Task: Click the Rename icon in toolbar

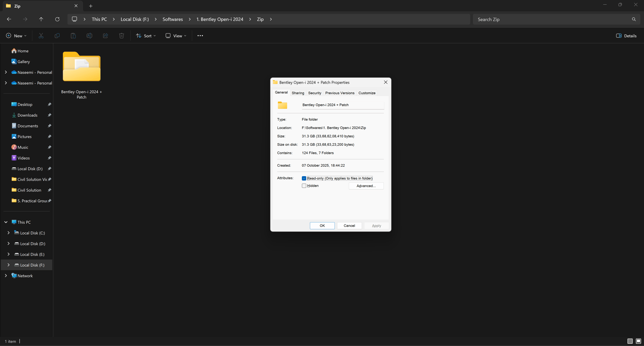Action: click(x=89, y=36)
